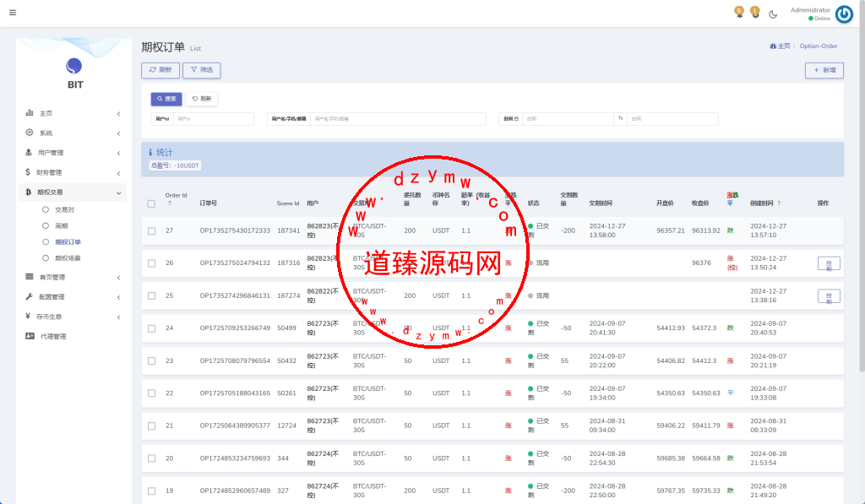Image resolution: width=865 pixels, height=504 pixels.
Task: Click the 总盈亏 -10USDT badge
Action: 175,165
